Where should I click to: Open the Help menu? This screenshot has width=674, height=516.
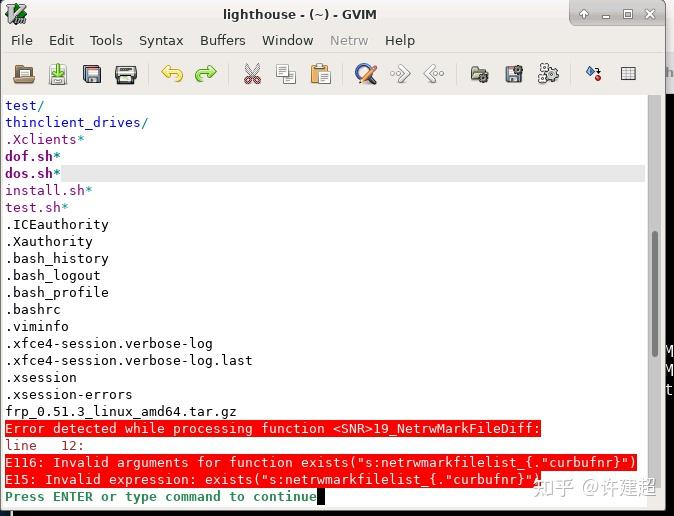click(x=400, y=40)
